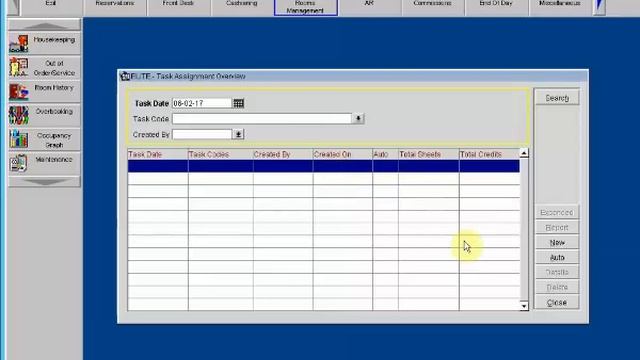The height and width of the screenshot is (360, 640).
Task: Click the window icon in title bar
Action: [x=125, y=76]
